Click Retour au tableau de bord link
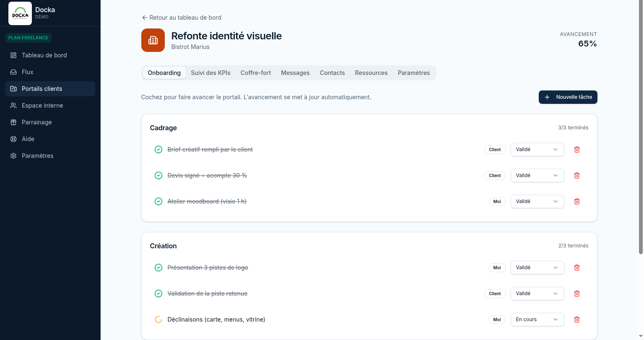This screenshot has width=644, height=340. (182, 18)
